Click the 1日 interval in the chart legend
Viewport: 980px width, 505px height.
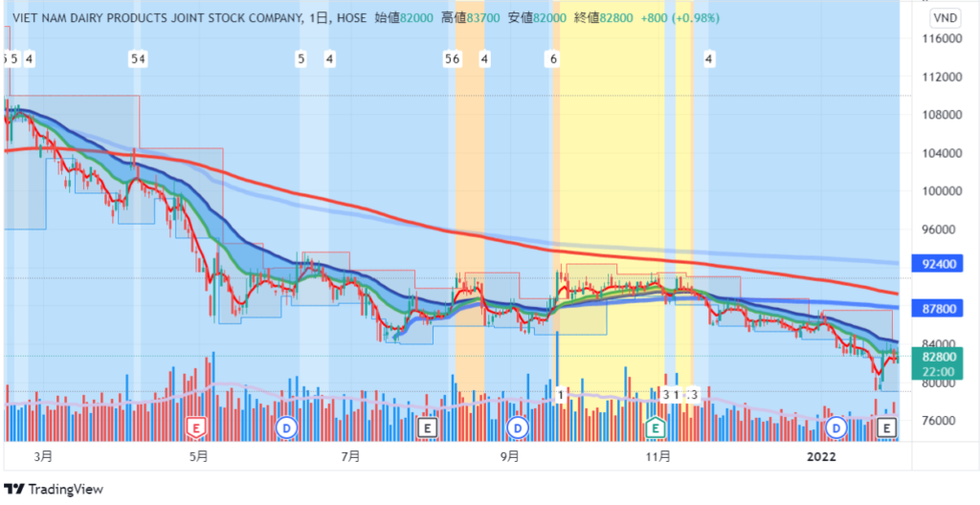(x=319, y=18)
